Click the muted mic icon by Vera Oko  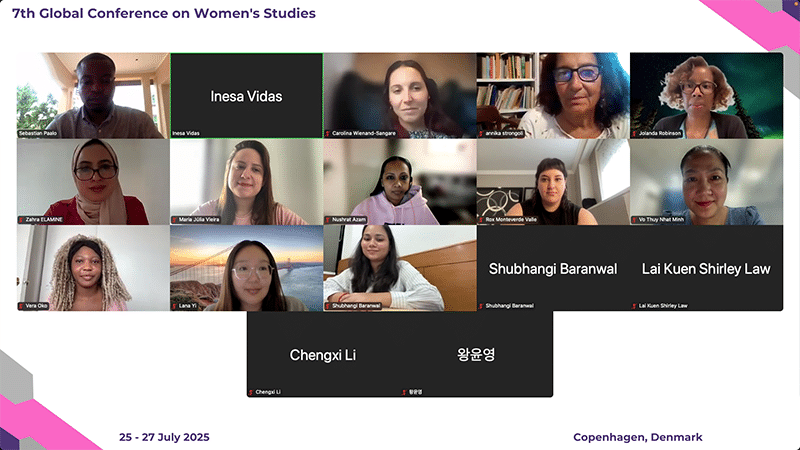pos(21,306)
